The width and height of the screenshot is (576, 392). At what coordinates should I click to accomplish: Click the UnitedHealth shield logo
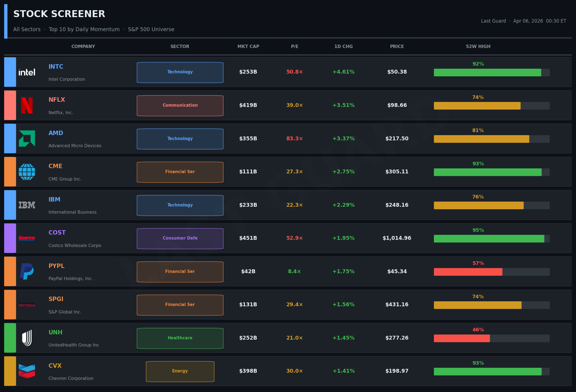pyautogui.click(x=27, y=338)
